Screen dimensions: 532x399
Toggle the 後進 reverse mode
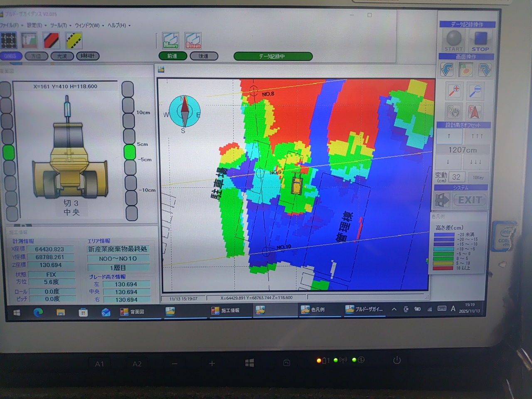(x=204, y=56)
